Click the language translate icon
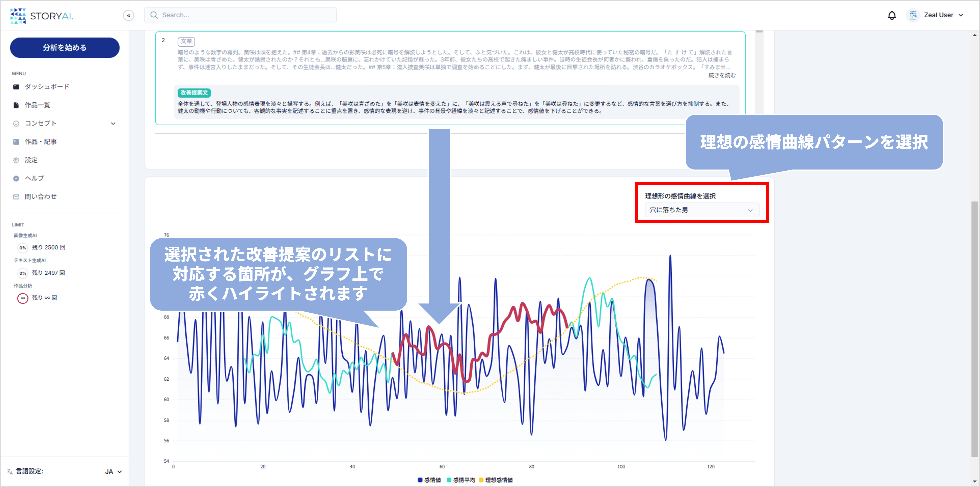This screenshot has width=980, height=487. pos(10,471)
